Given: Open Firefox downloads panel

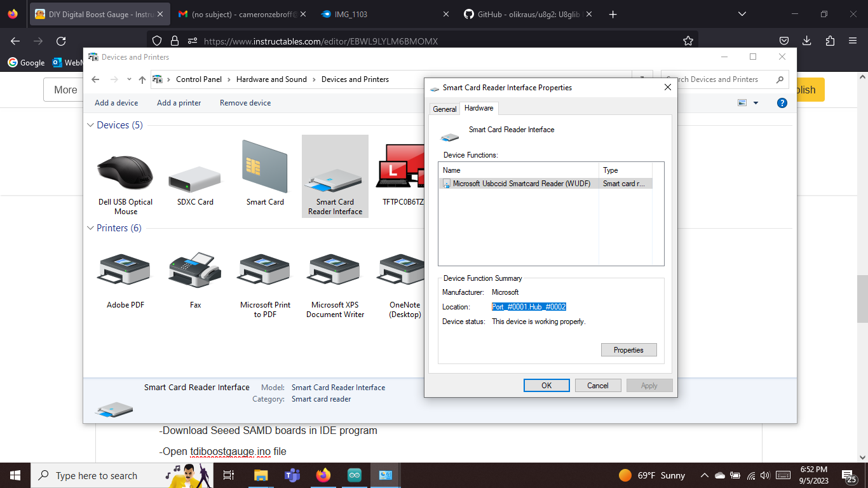Looking at the screenshot, I should [x=807, y=41].
